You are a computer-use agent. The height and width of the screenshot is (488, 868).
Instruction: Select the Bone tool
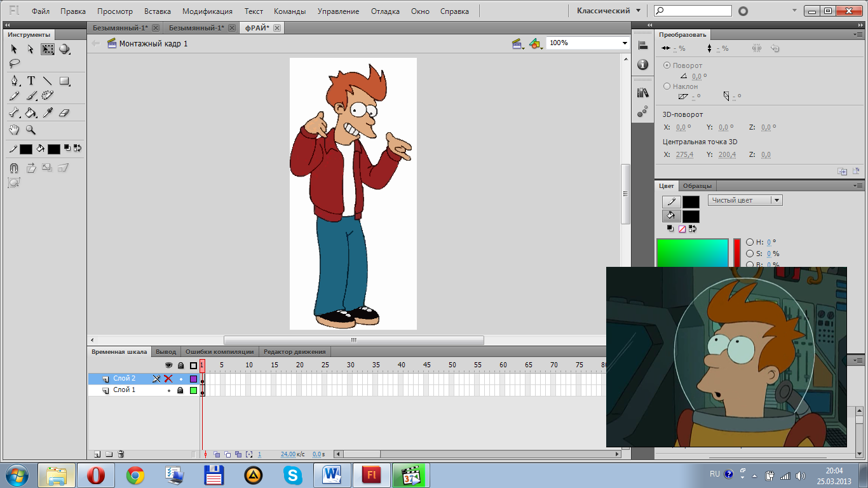(x=14, y=112)
